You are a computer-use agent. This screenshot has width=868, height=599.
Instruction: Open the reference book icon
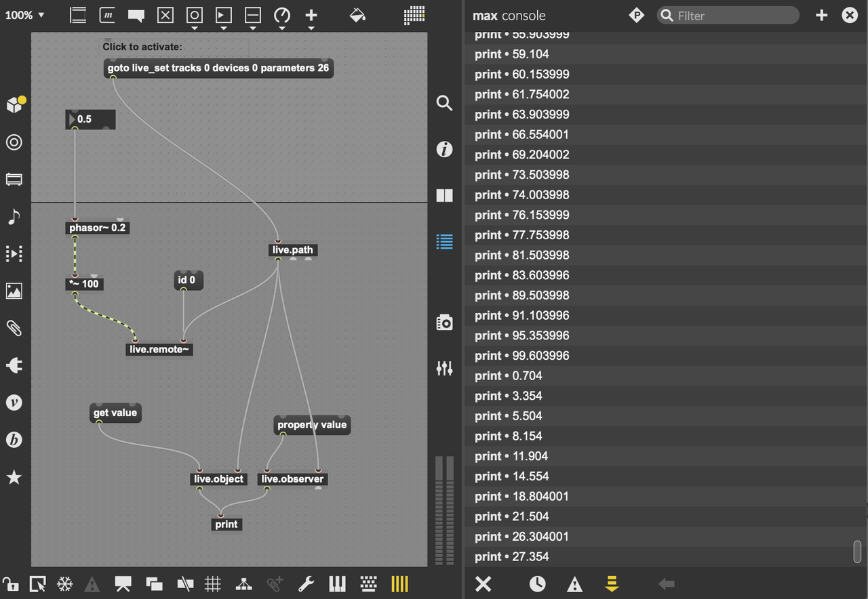pos(444,196)
